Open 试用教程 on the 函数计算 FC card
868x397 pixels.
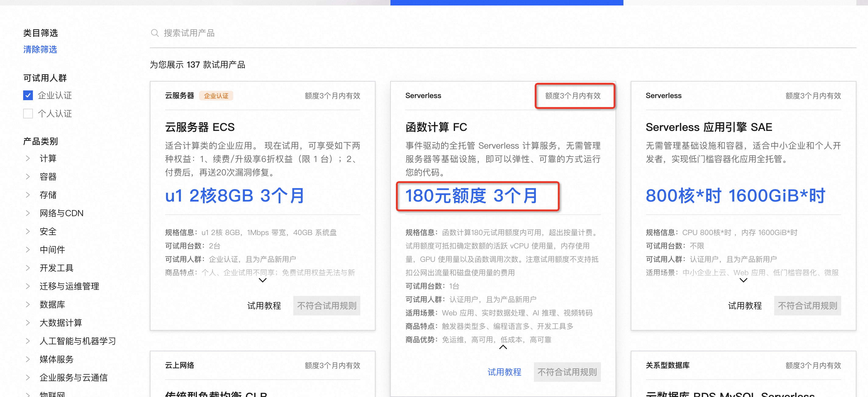point(504,372)
